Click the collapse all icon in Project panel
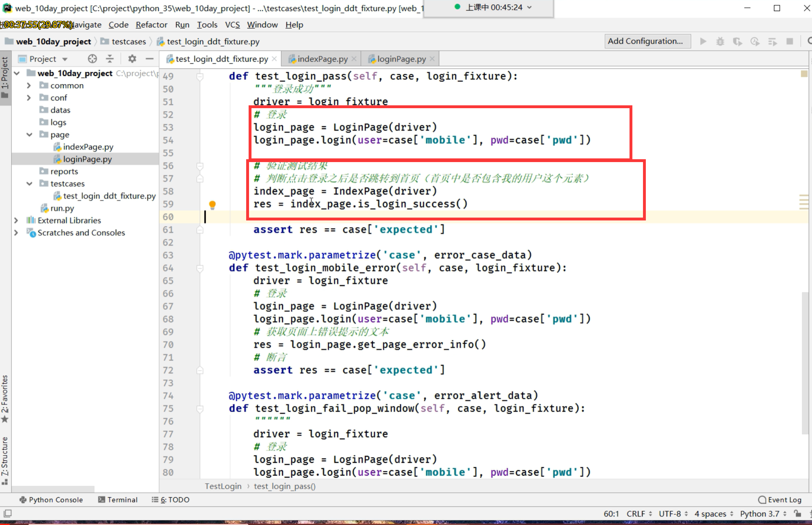This screenshot has height=525, width=812. click(x=110, y=59)
